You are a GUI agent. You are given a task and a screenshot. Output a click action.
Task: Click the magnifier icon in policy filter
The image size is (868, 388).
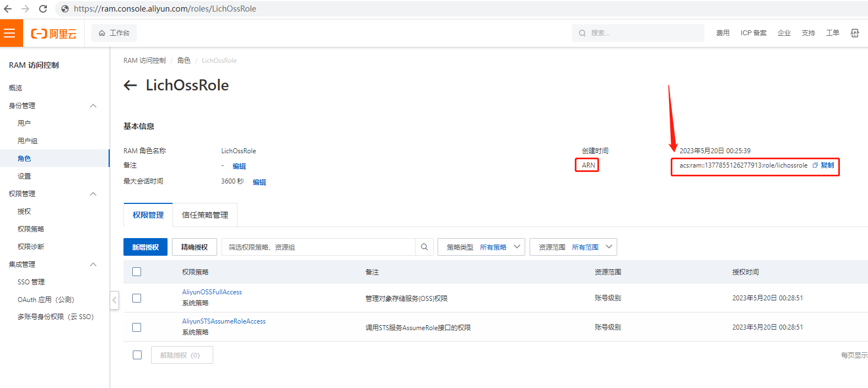coord(424,247)
